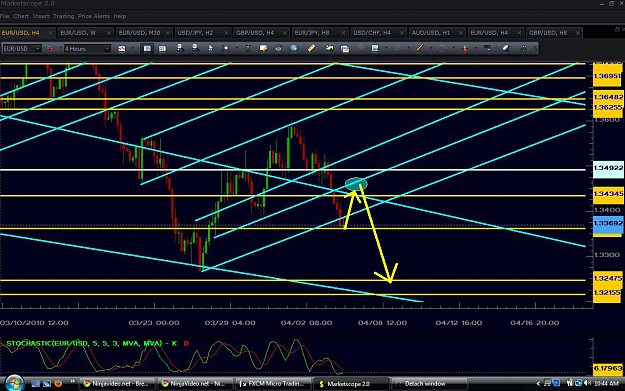Click the STOCHASTIC indicator label
The height and width of the screenshot is (391, 625).
97,344
